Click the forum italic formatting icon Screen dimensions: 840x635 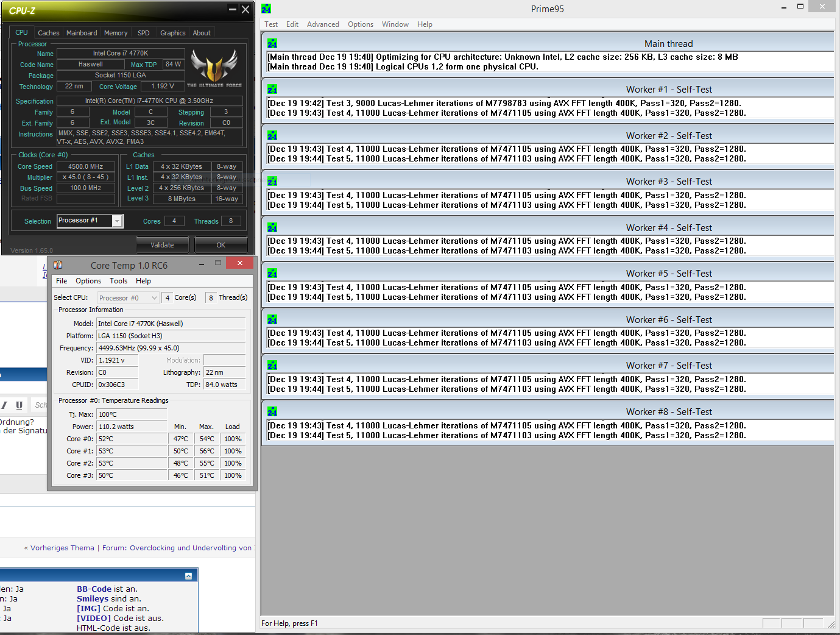[4, 405]
